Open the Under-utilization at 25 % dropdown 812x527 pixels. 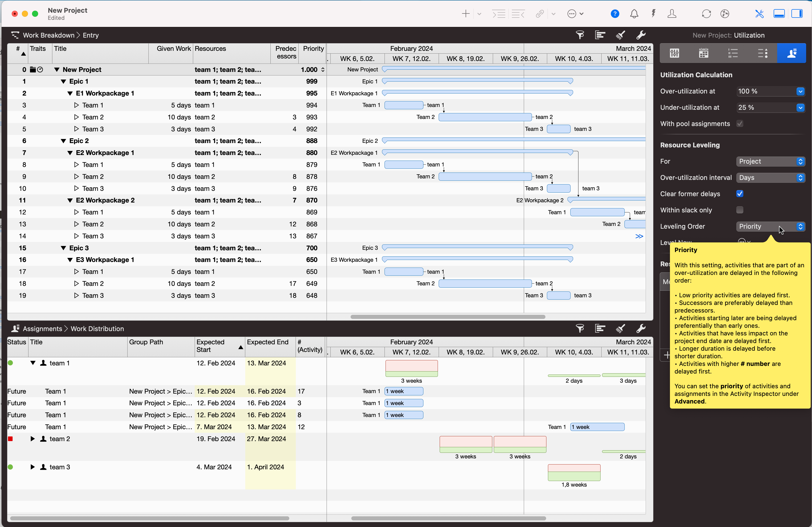tap(800, 108)
